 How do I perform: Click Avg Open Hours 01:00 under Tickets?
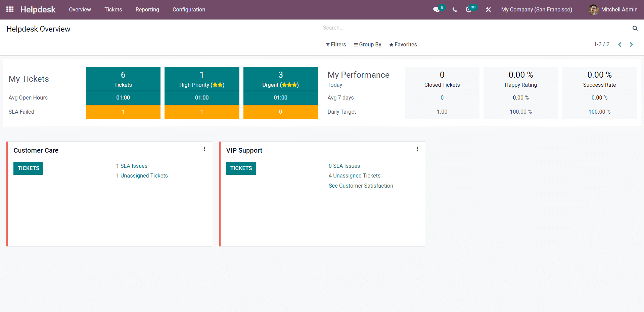pos(123,98)
